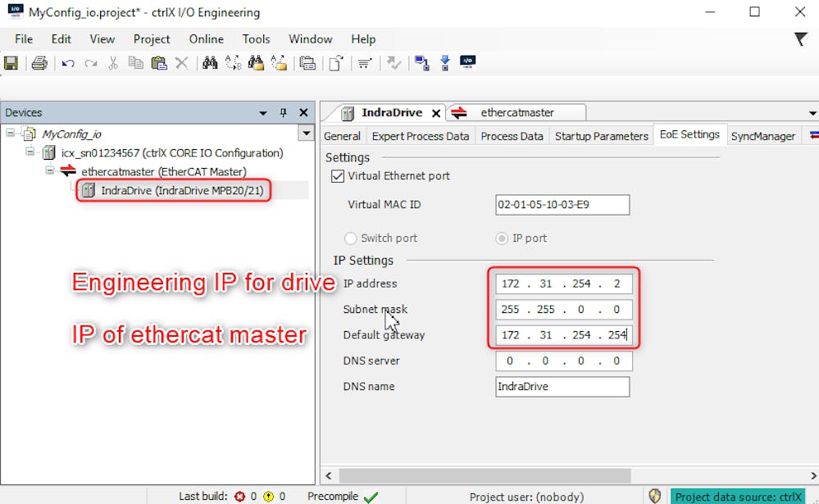Image resolution: width=819 pixels, height=504 pixels.
Task: Click the green Precompile check mark
Action: coord(371,497)
